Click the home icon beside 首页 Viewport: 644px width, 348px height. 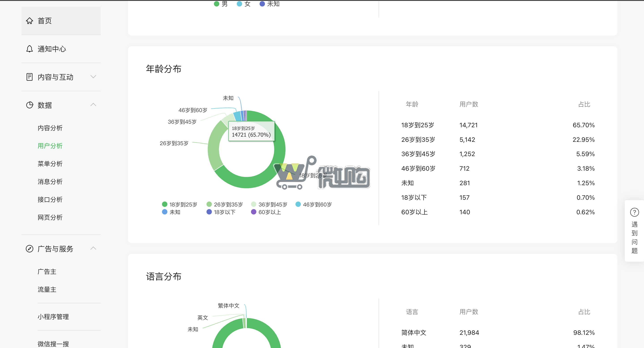30,21
